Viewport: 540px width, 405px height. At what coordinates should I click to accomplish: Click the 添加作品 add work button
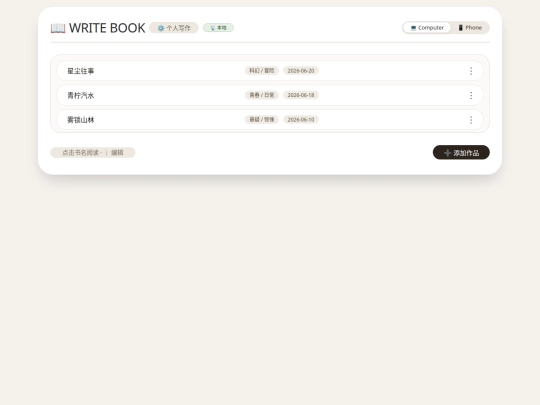point(461,153)
